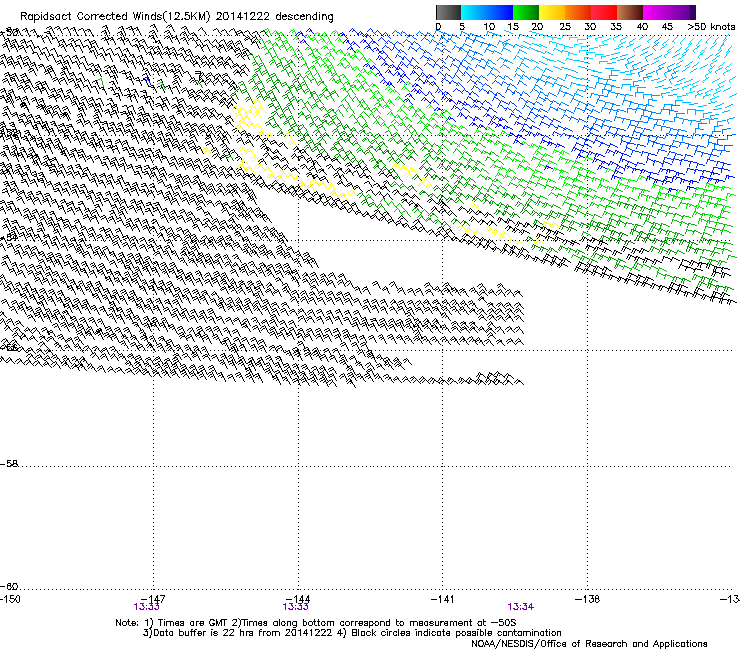The width and height of the screenshot is (740, 650).
Task: Click the gray 0–5 knots legend swatch
Action: click(448, 12)
